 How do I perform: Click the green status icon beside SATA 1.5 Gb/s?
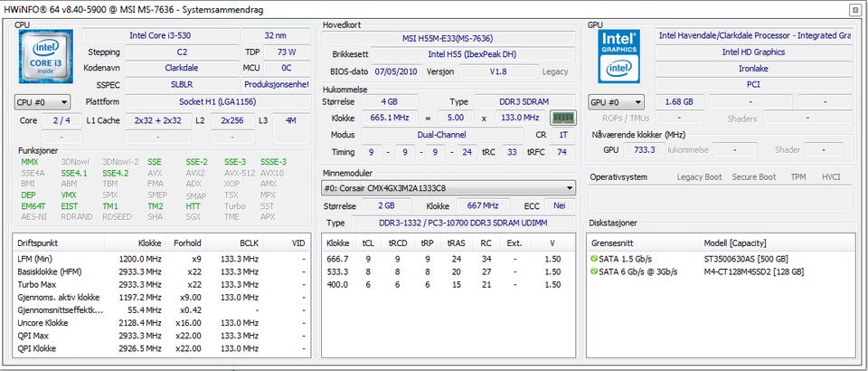[594, 259]
